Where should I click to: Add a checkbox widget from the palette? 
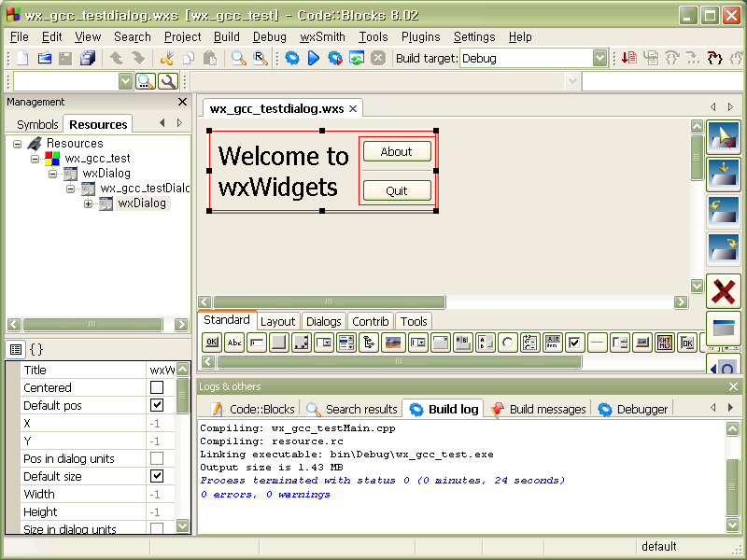[x=574, y=343]
